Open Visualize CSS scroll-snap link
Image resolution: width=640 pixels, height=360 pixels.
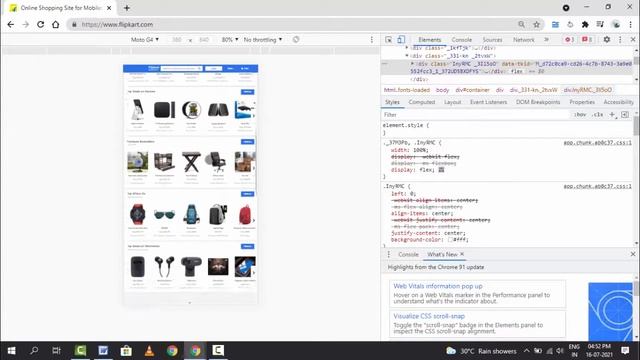[429, 316]
